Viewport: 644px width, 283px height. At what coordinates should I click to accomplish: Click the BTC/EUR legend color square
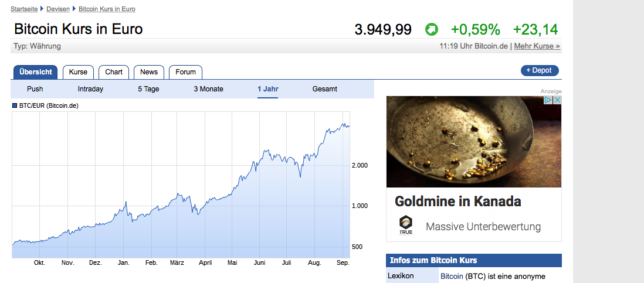(x=15, y=106)
